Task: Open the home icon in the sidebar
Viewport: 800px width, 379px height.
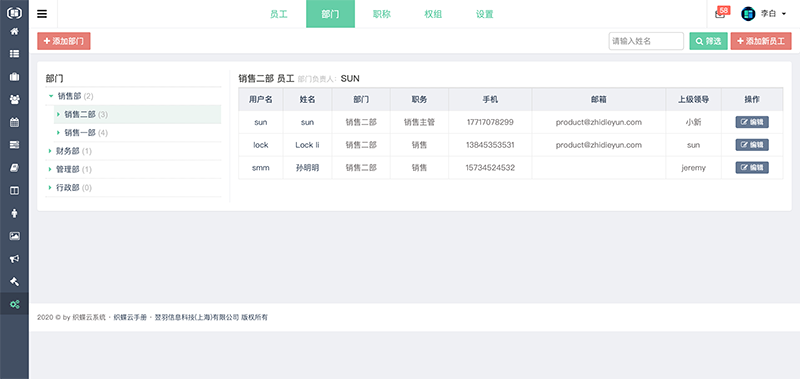Action: tap(14, 32)
